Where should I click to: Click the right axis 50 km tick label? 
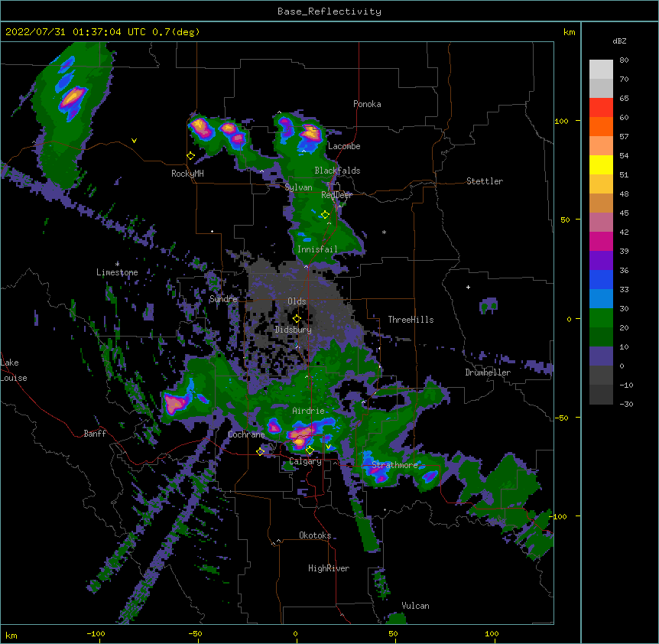565,220
